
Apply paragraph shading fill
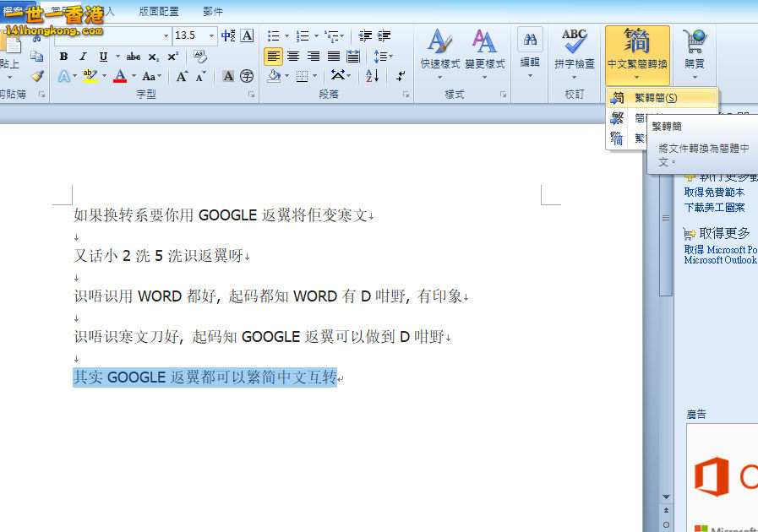(274, 76)
